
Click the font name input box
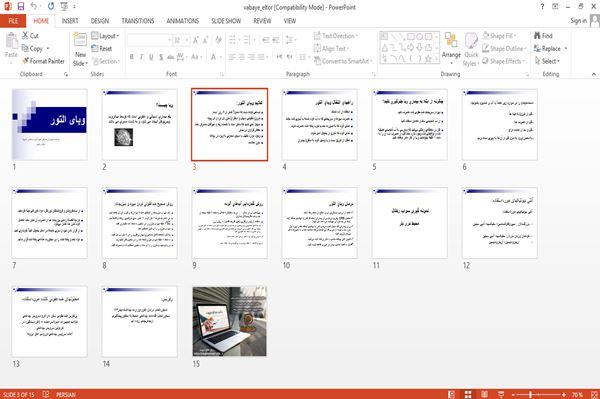pyautogui.click(x=149, y=40)
